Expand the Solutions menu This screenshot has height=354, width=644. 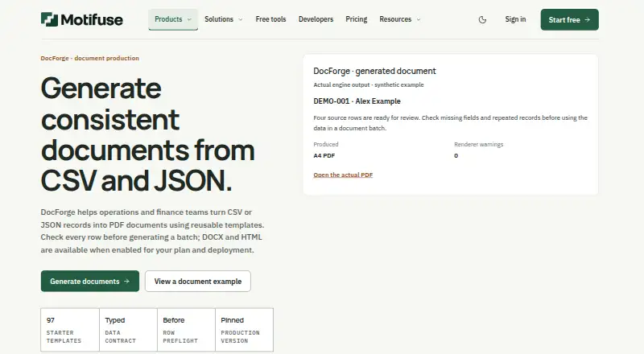click(224, 19)
